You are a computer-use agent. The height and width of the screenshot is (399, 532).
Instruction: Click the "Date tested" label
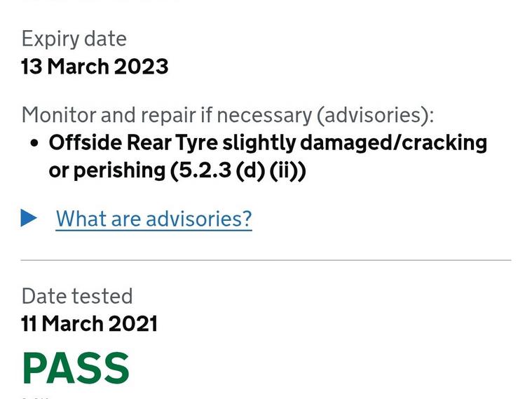[77, 296]
